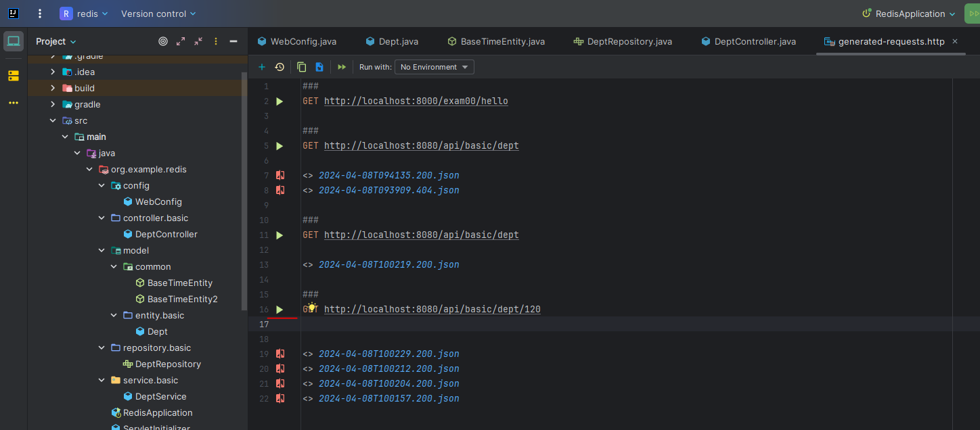Collapse the main folder
Image resolution: width=980 pixels, height=430 pixels.
[x=65, y=137]
